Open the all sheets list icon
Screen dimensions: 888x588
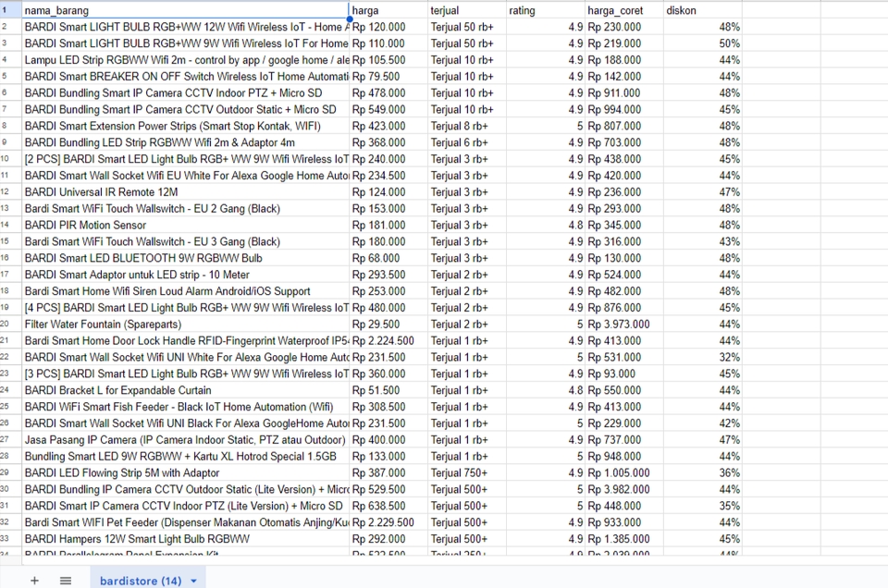[x=66, y=580]
